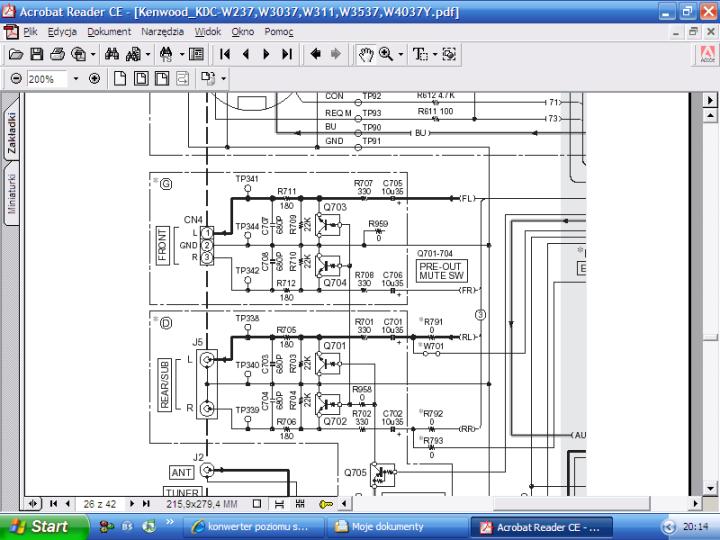Click the 200% zoom input field
Image resolution: width=720 pixels, height=540 pixels.
click(x=47, y=79)
